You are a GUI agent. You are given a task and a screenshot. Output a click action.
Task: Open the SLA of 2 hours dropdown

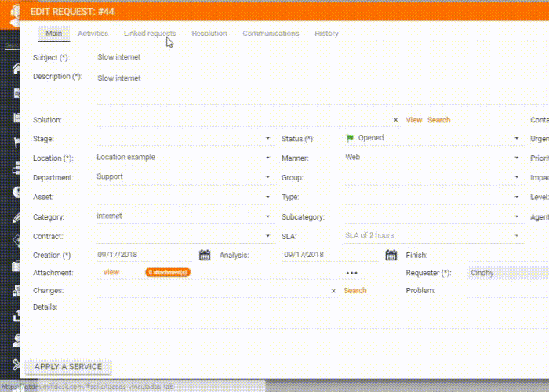[x=434, y=235]
